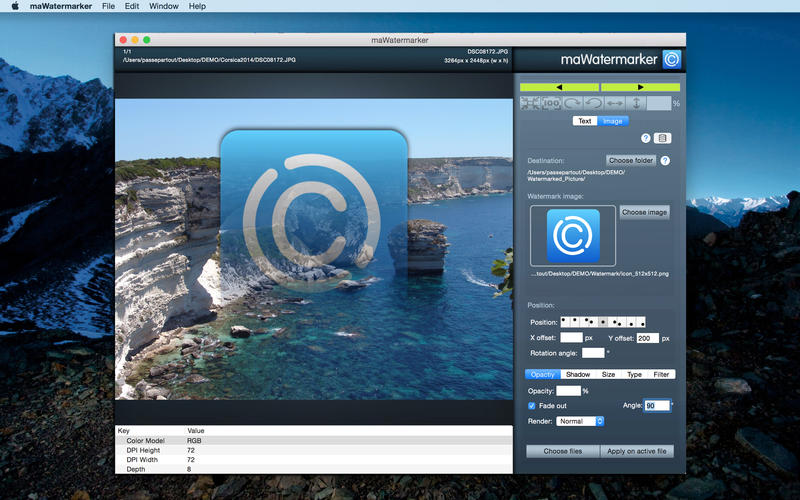
Task: Open the Apple menu
Action: (15, 6)
